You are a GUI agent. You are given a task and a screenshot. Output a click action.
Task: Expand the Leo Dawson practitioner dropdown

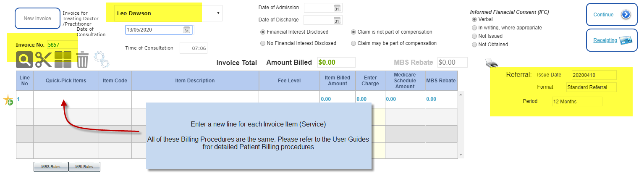point(218,13)
